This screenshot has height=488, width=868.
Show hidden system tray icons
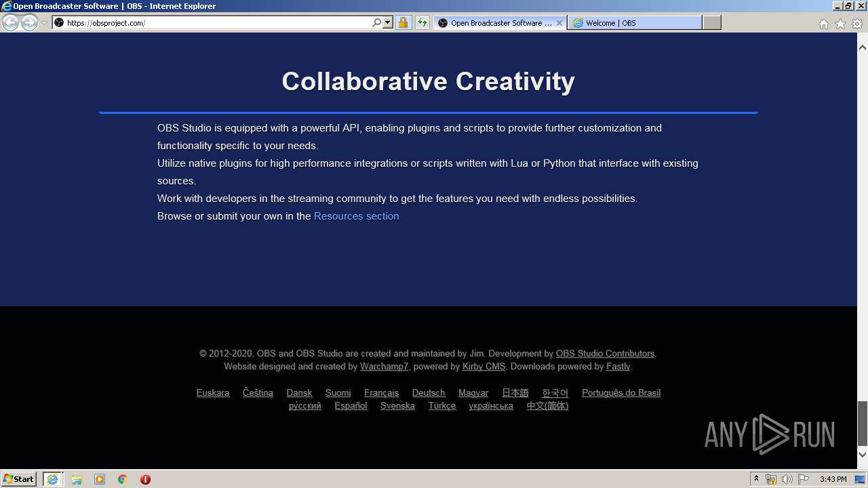756,479
